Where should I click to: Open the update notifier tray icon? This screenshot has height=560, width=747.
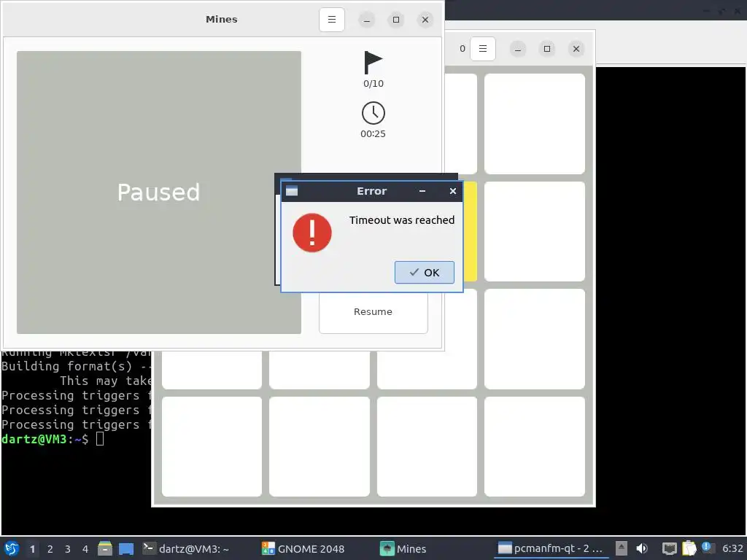click(707, 548)
